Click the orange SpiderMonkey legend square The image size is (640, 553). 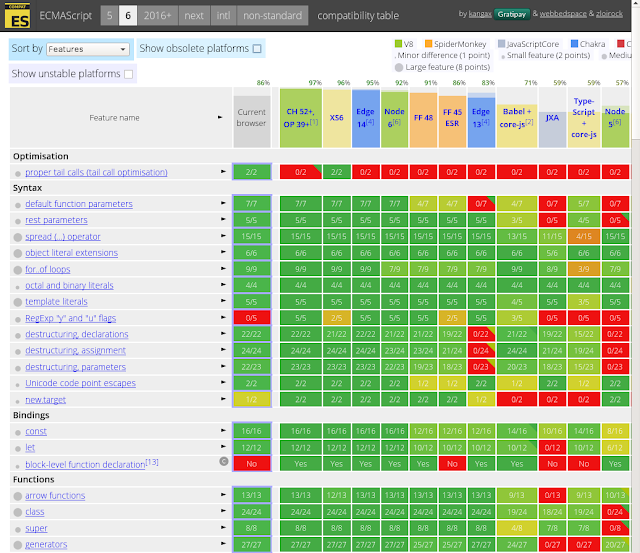(x=429, y=44)
